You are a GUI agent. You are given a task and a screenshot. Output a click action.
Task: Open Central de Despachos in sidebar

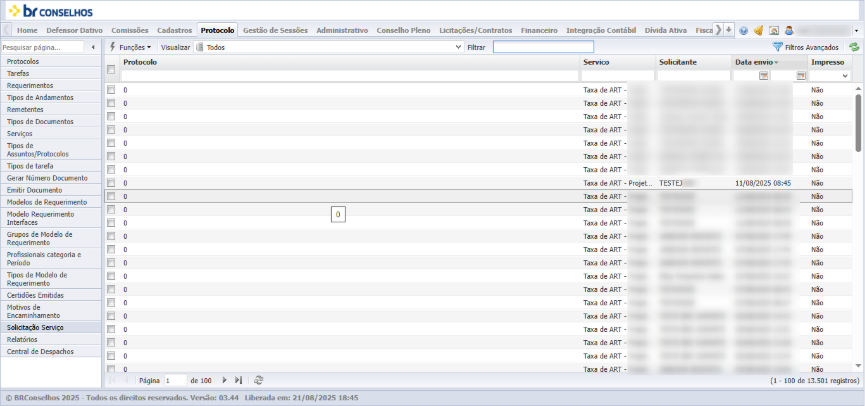click(51, 351)
